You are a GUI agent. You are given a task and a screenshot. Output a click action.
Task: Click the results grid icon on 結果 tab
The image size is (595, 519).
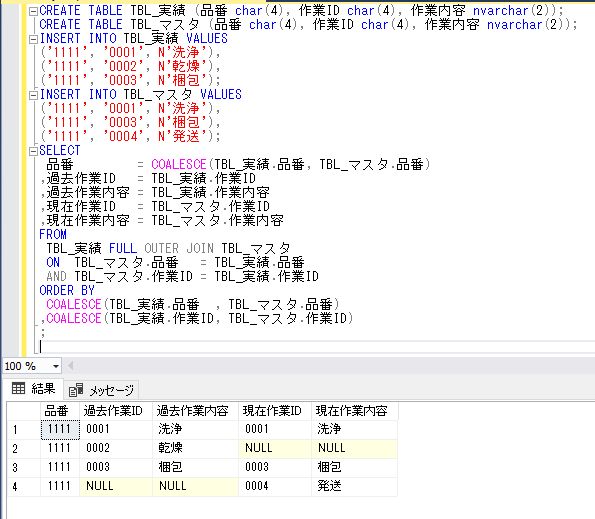coord(18,388)
